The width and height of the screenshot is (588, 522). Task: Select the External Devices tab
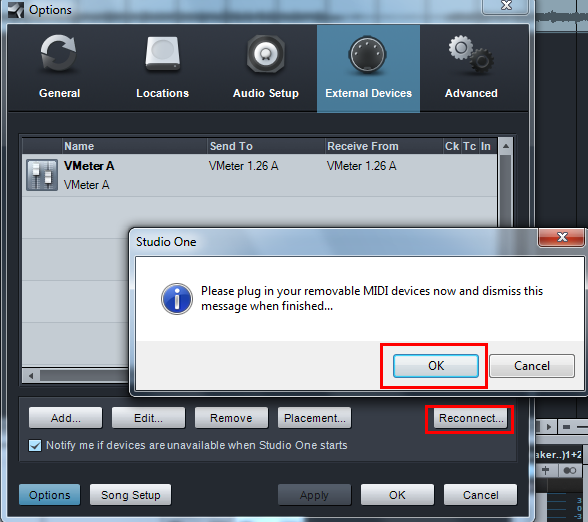(x=368, y=68)
